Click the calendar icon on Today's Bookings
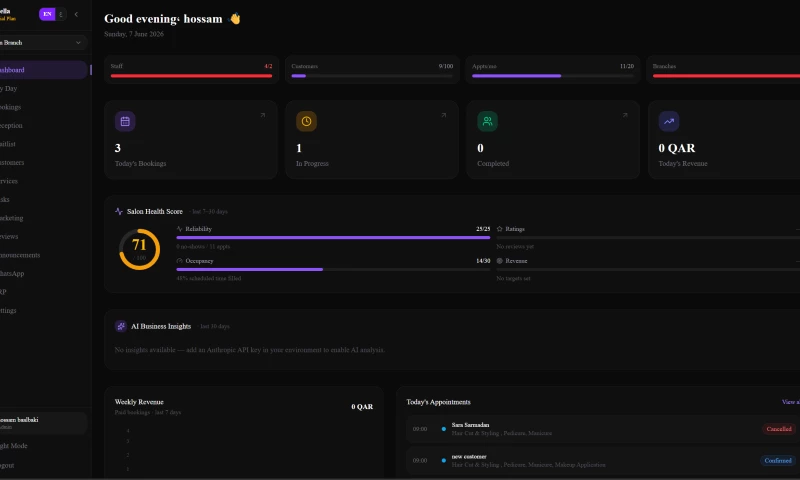 pos(125,121)
